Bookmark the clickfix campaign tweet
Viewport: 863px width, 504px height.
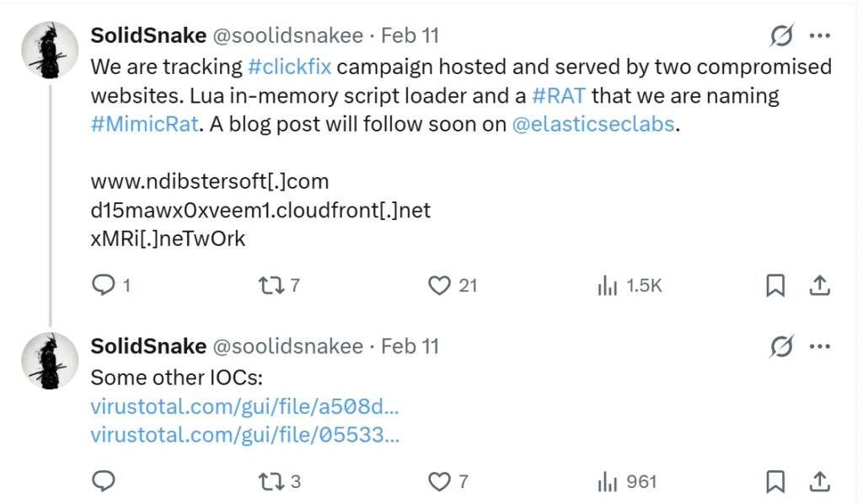pyautogui.click(x=775, y=286)
